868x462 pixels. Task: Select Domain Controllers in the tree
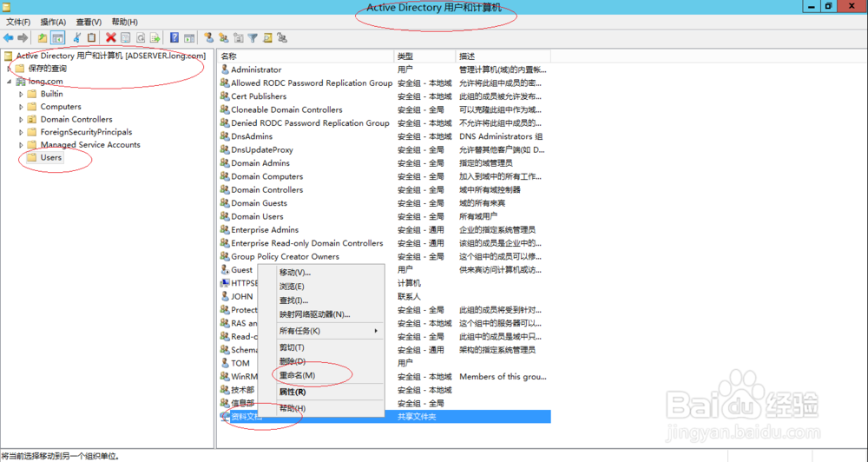(x=76, y=119)
